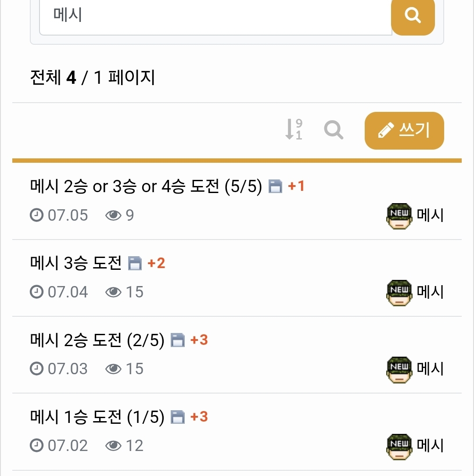Viewport: 474px width, 476px height.
Task: Click attachment icon on 메시 3승 도전
Action: point(135,264)
